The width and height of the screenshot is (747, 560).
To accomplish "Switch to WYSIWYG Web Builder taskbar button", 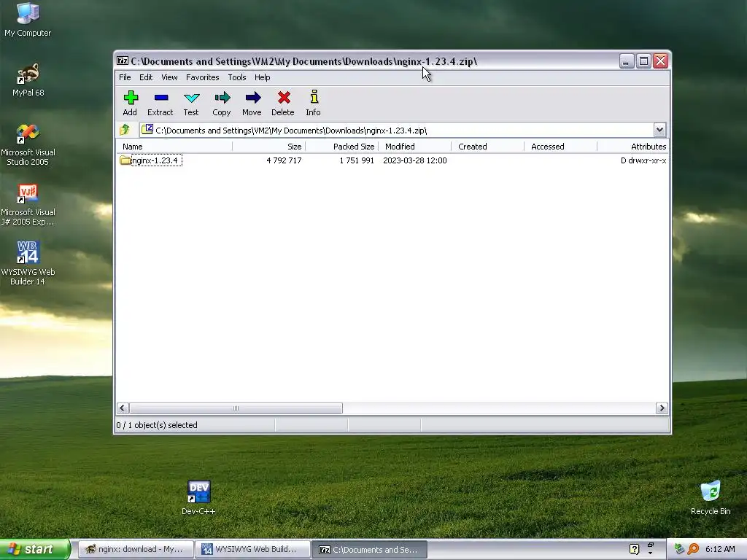I will pyautogui.click(x=252, y=549).
